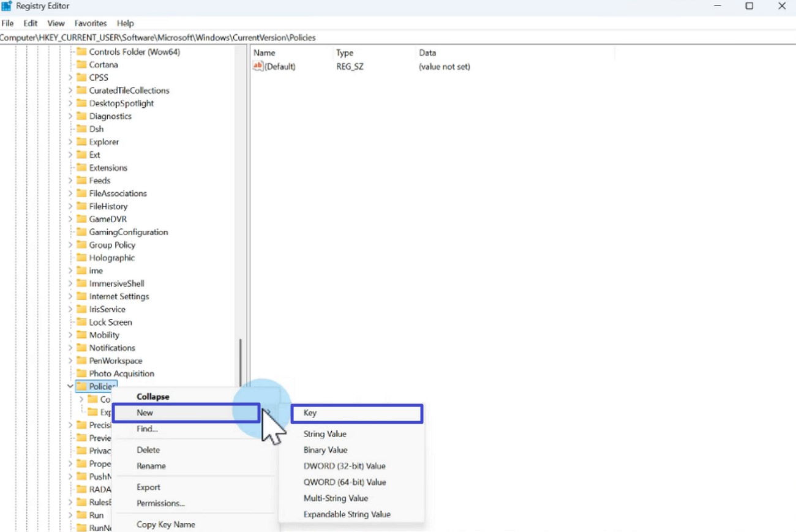Select the Photo Acquisition folder icon
796x532 pixels.
click(x=81, y=373)
